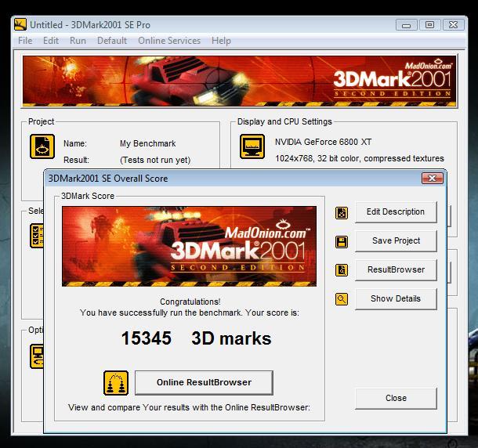Click the main window 3DMark2001 banner image

click(239, 81)
